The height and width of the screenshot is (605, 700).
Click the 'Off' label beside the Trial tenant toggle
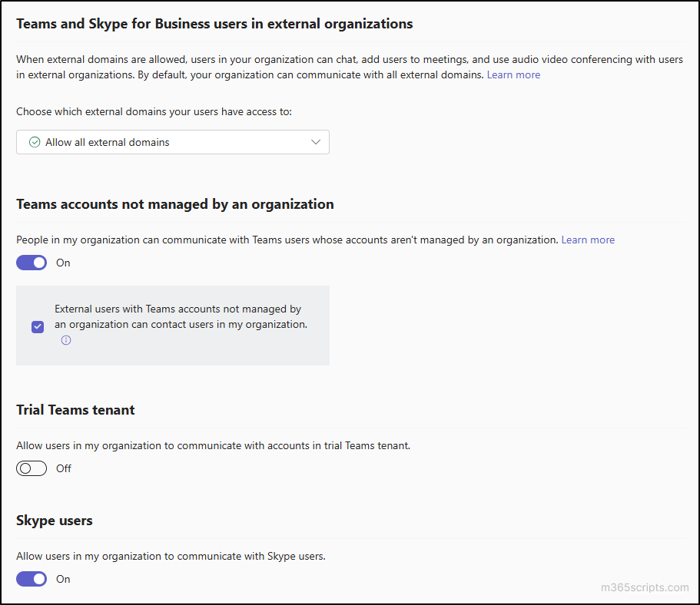64,468
